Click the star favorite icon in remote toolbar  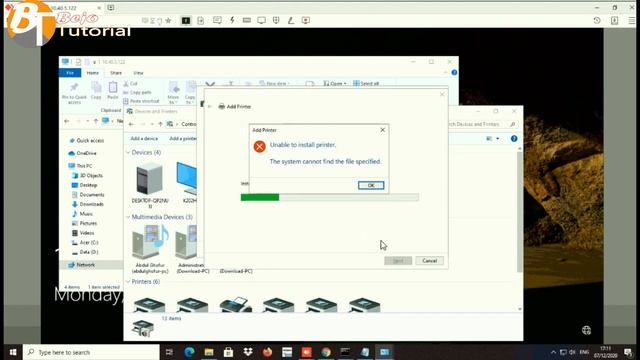click(x=168, y=20)
